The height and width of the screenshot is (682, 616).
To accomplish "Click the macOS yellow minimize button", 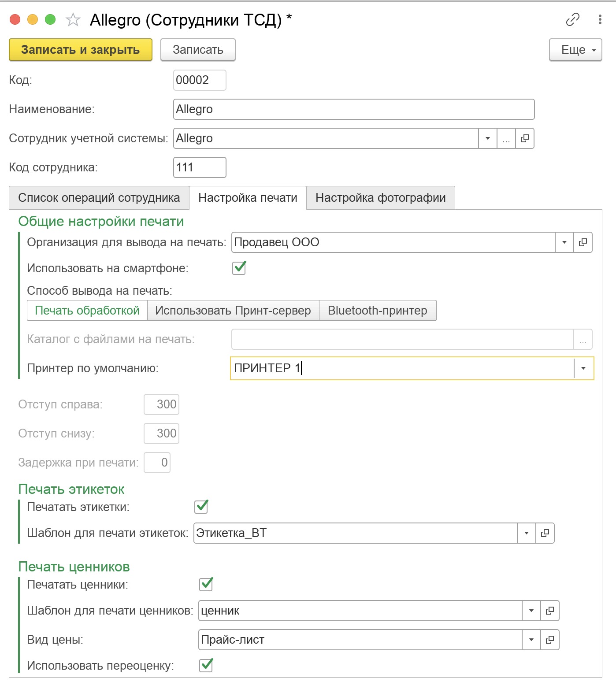I will point(33,19).
